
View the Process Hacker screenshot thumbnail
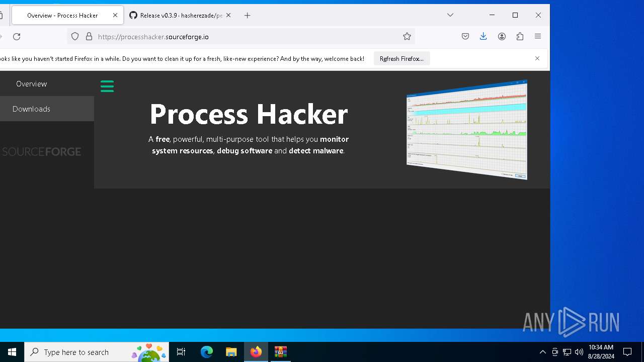point(466,130)
